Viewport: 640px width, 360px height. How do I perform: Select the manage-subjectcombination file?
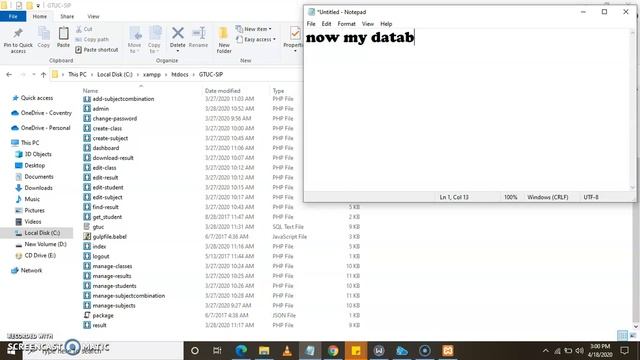pyautogui.click(x=129, y=296)
